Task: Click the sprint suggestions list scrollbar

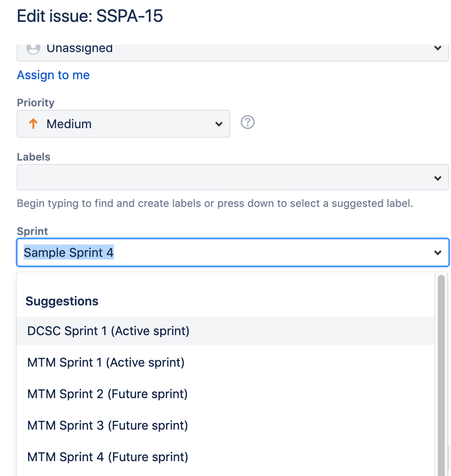Action: point(441,372)
